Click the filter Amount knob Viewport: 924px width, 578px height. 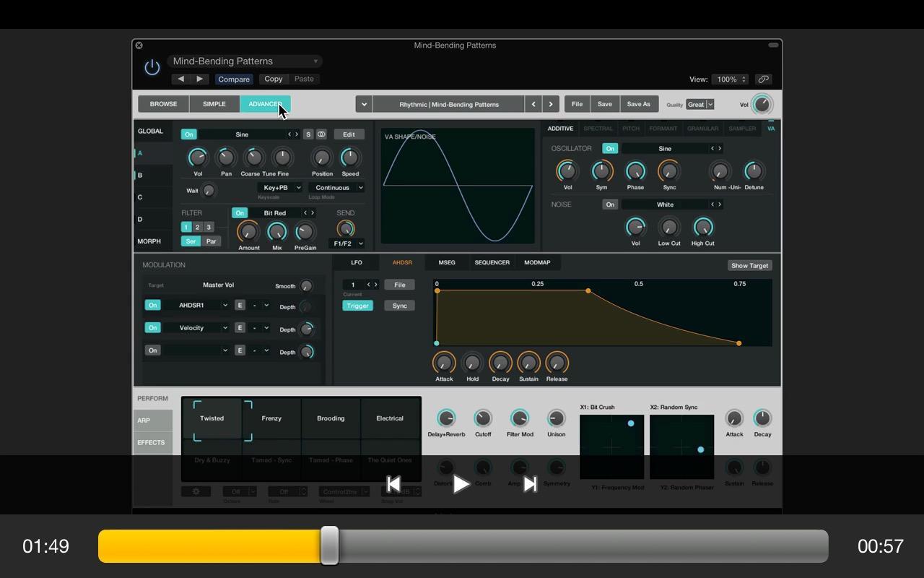pos(248,231)
